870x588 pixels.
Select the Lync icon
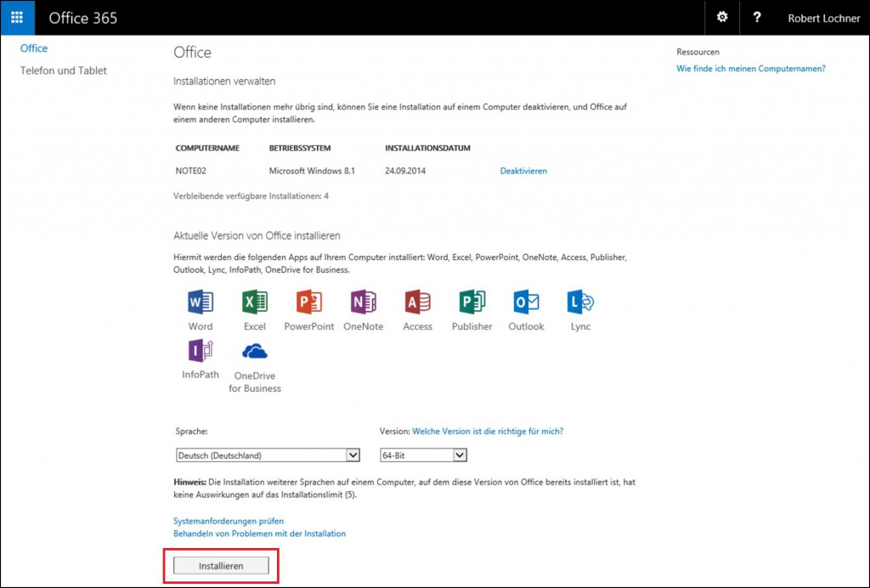point(579,302)
